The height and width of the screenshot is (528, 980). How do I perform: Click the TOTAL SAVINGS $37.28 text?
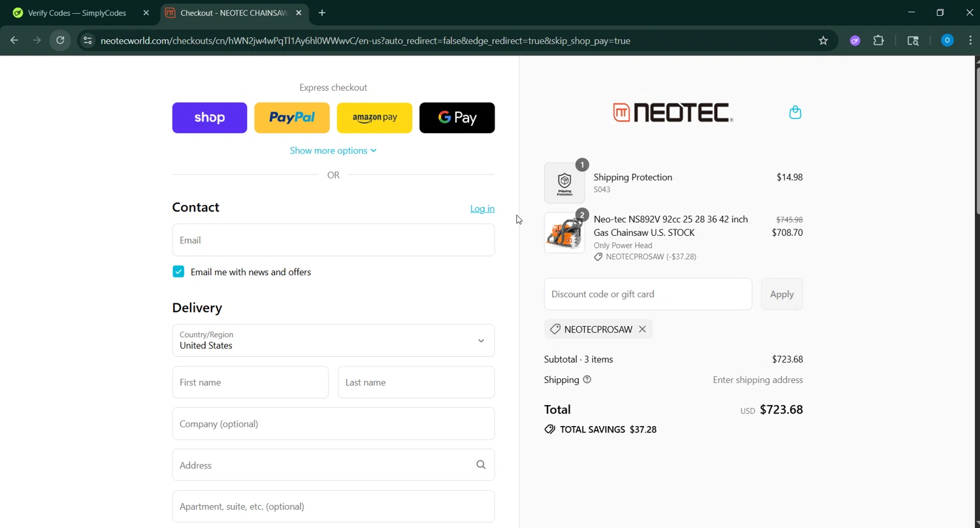coord(608,429)
